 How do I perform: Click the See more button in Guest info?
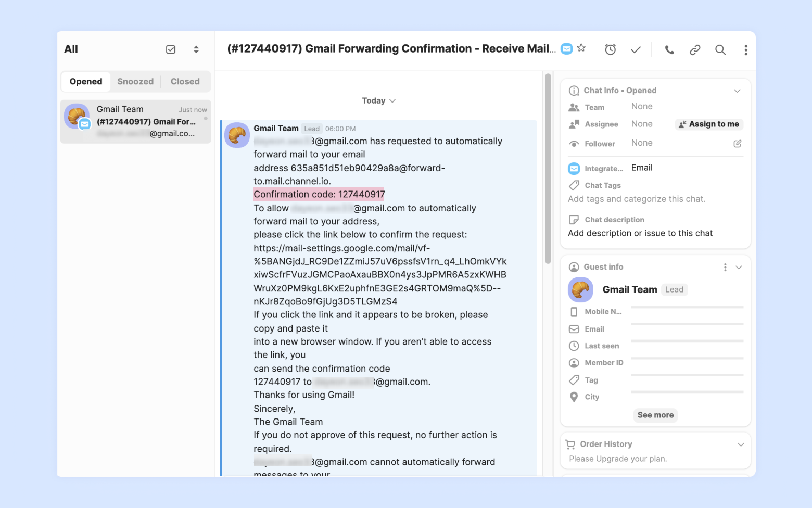(655, 415)
